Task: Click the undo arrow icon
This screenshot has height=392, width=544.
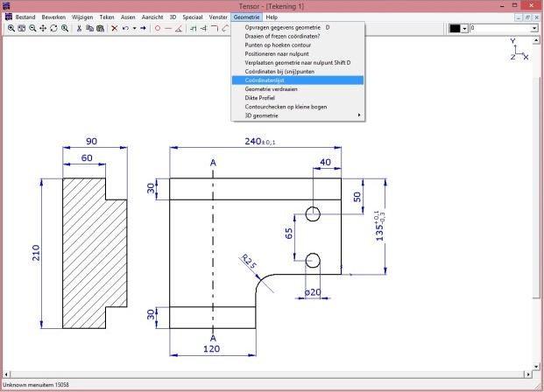Action: click(x=125, y=28)
